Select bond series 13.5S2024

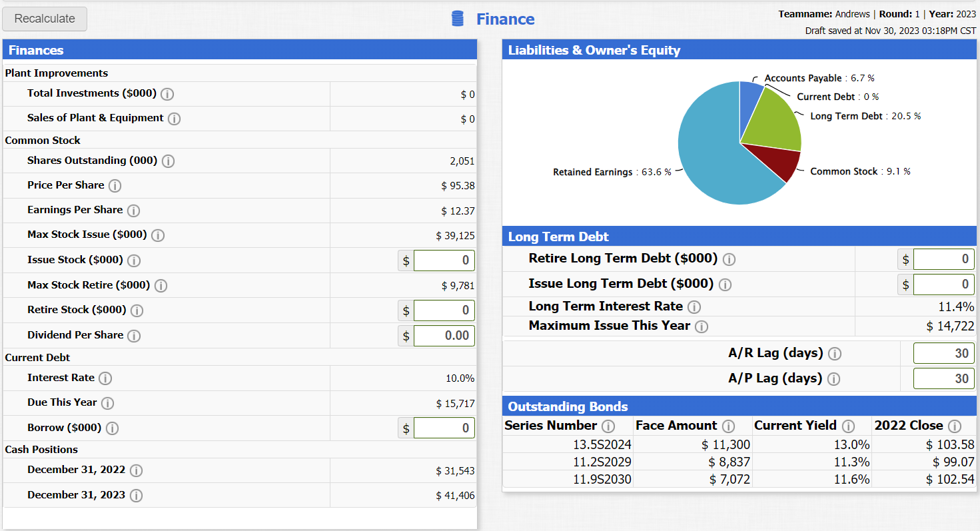pos(602,444)
